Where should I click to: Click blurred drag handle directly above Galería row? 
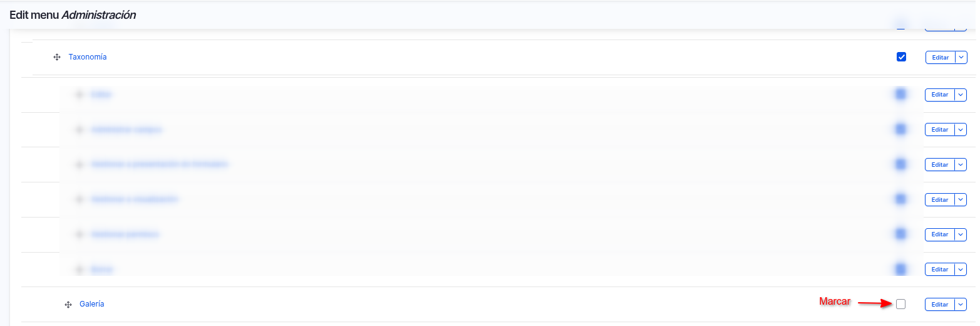click(x=80, y=270)
